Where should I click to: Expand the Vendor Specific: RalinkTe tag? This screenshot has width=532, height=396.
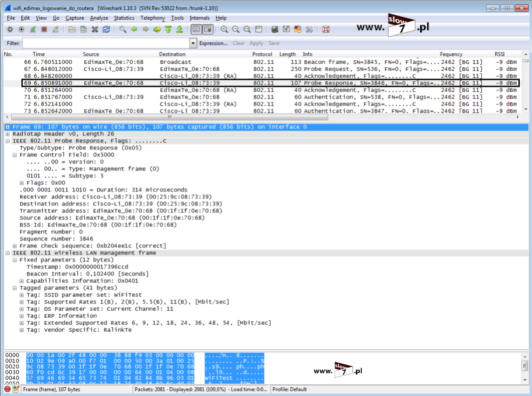point(21,330)
